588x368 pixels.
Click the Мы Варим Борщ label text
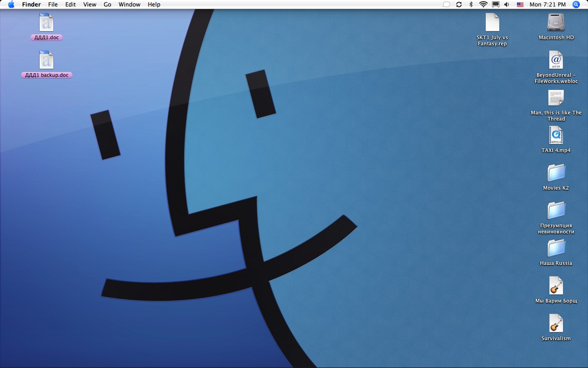(556, 301)
